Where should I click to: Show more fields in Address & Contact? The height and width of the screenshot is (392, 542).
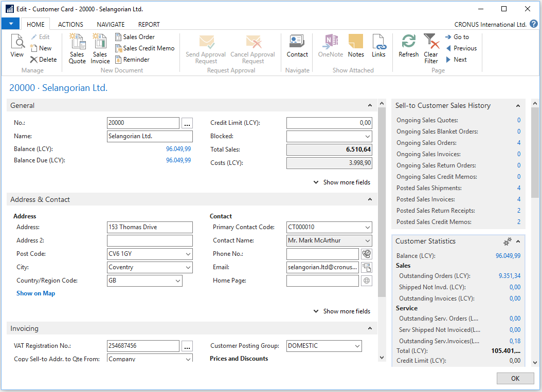point(342,311)
